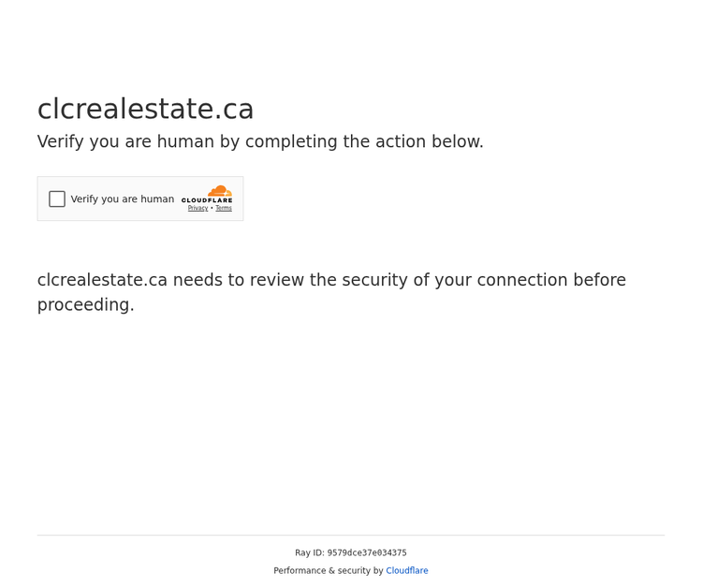
Task: Click the "Ray ID:" label in footer
Action: click(x=310, y=553)
